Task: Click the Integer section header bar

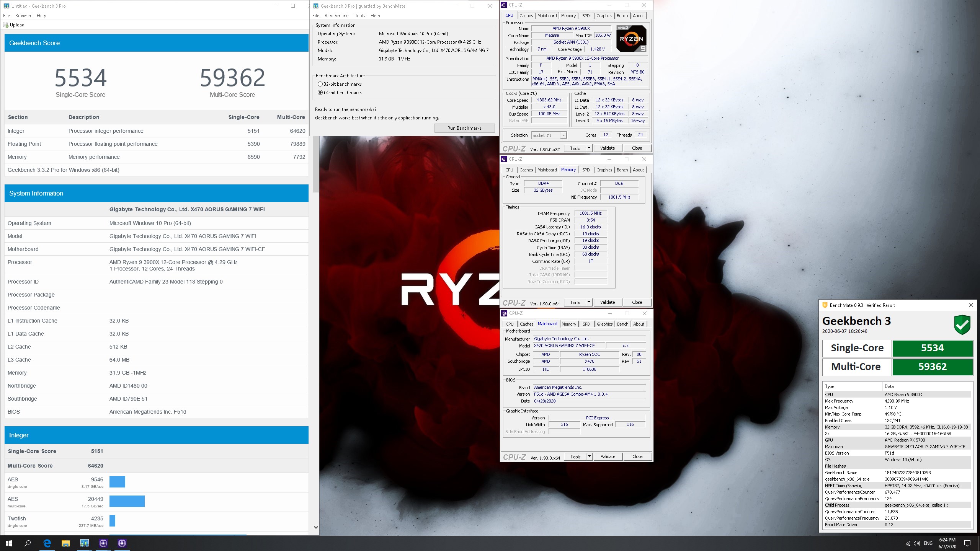Action: [156, 435]
